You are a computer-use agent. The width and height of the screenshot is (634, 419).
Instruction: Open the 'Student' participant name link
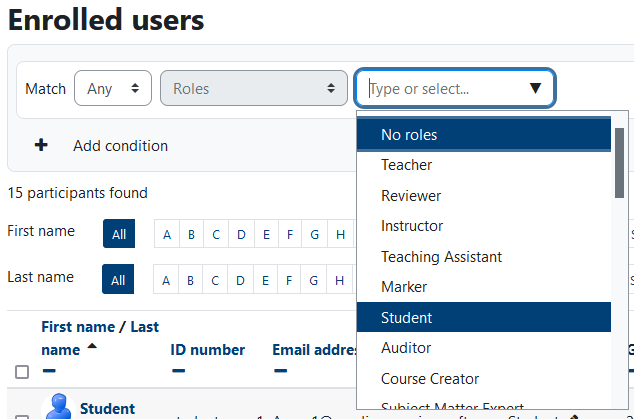click(107, 409)
